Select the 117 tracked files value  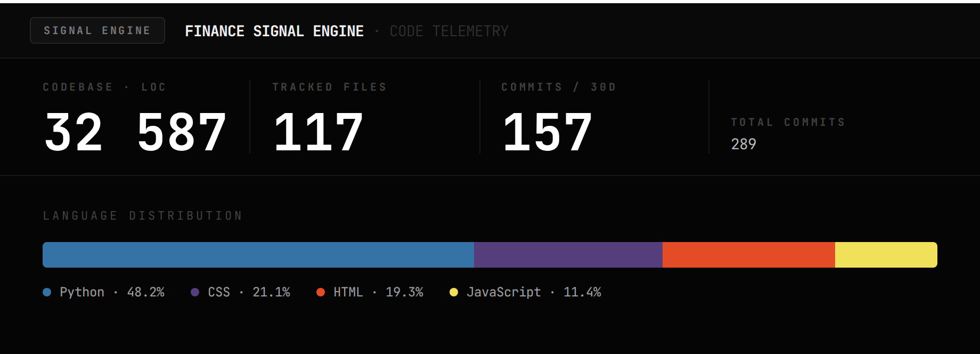[318, 132]
